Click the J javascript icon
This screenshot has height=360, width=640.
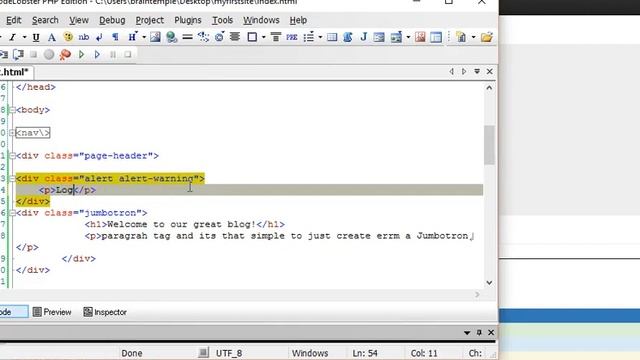(363, 37)
